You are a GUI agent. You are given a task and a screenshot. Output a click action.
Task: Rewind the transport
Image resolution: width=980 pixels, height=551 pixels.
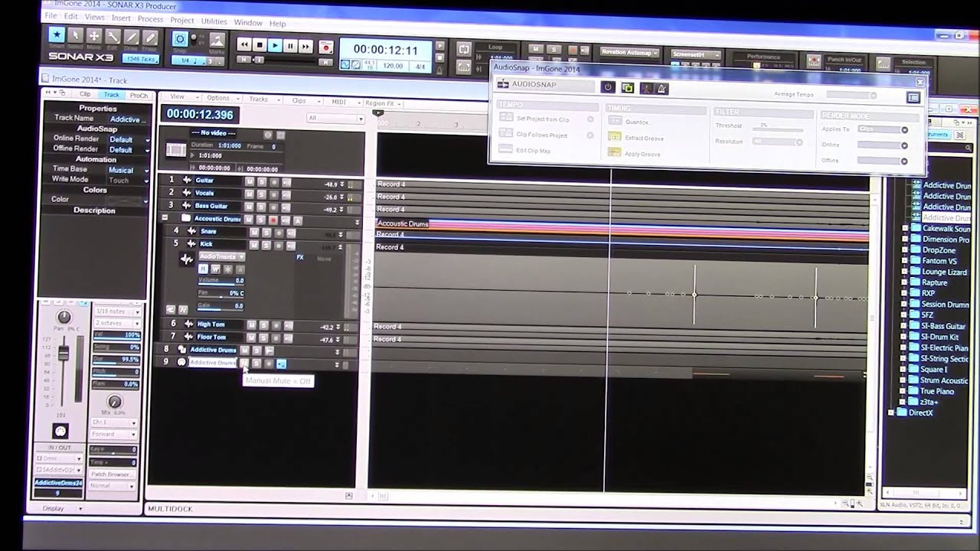pyautogui.click(x=244, y=45)
